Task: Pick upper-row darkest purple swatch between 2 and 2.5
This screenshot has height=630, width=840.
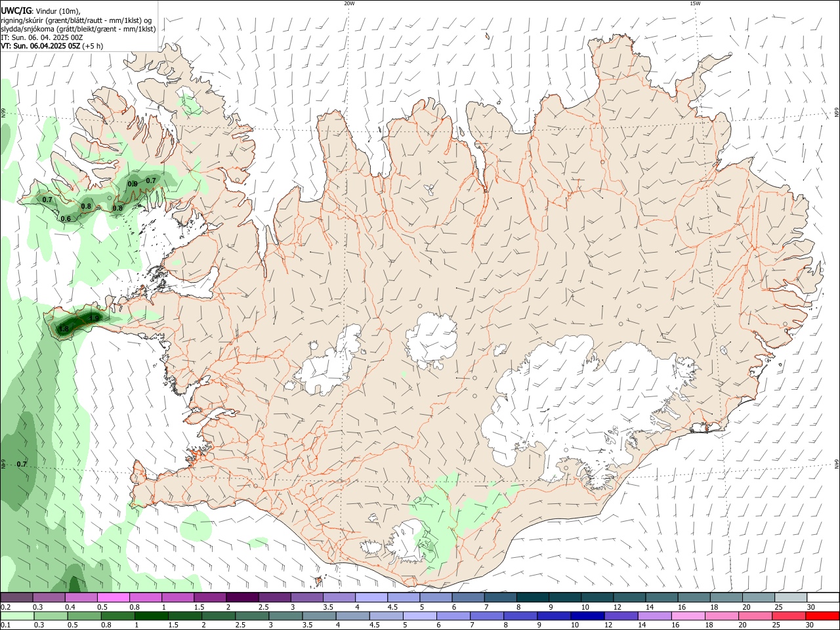Action: pyautogui.click(x=241, y=597)
